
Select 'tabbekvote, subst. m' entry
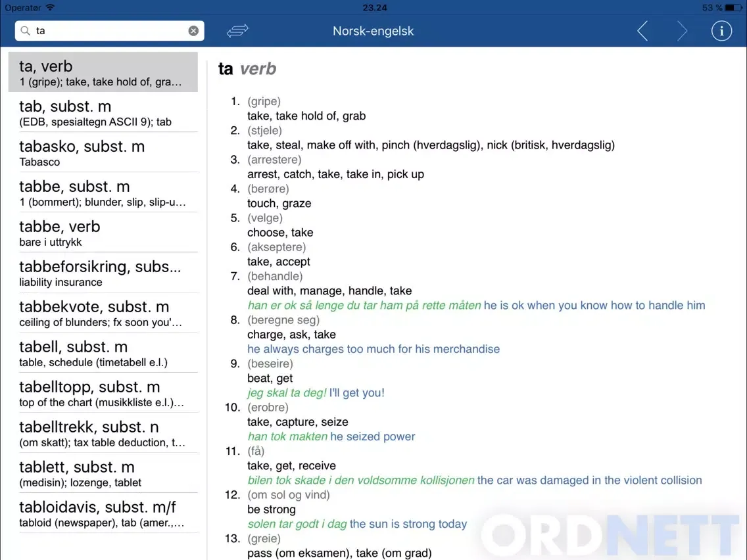coord(103,312)
